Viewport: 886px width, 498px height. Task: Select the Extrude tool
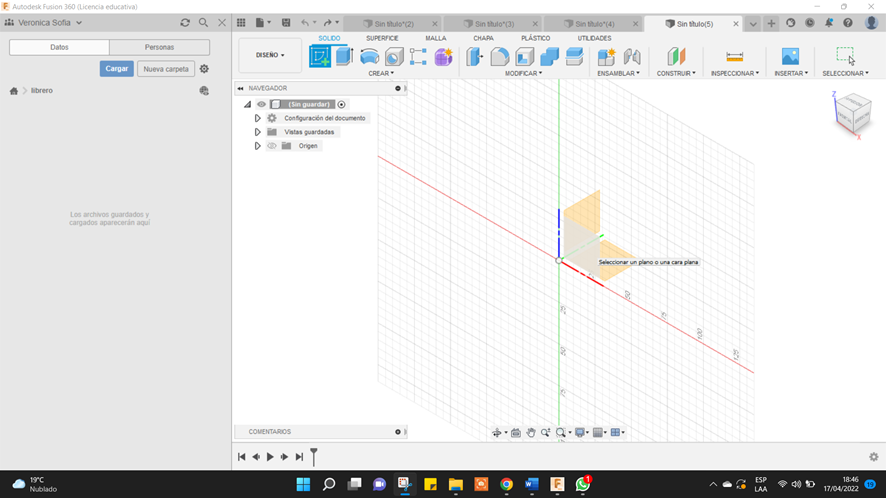pos(344,57)
